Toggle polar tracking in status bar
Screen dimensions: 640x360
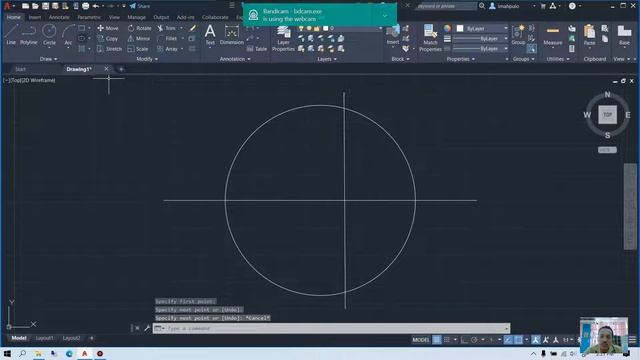coord(474,340)
